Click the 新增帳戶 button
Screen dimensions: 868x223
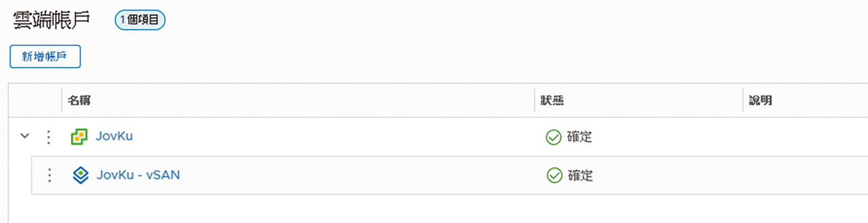coord(45,57)
